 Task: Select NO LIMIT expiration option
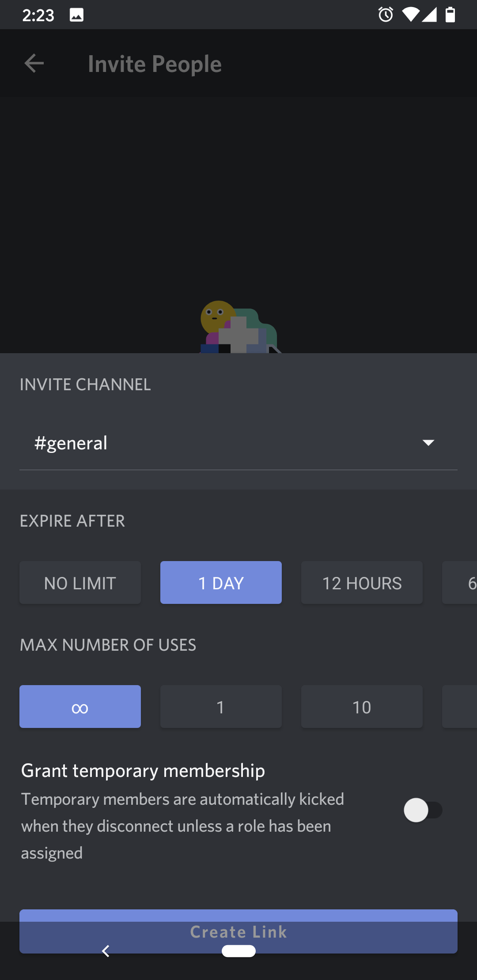[80, 583]
